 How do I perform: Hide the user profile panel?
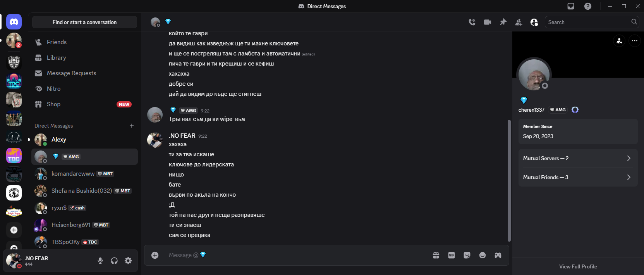point(534,22)
